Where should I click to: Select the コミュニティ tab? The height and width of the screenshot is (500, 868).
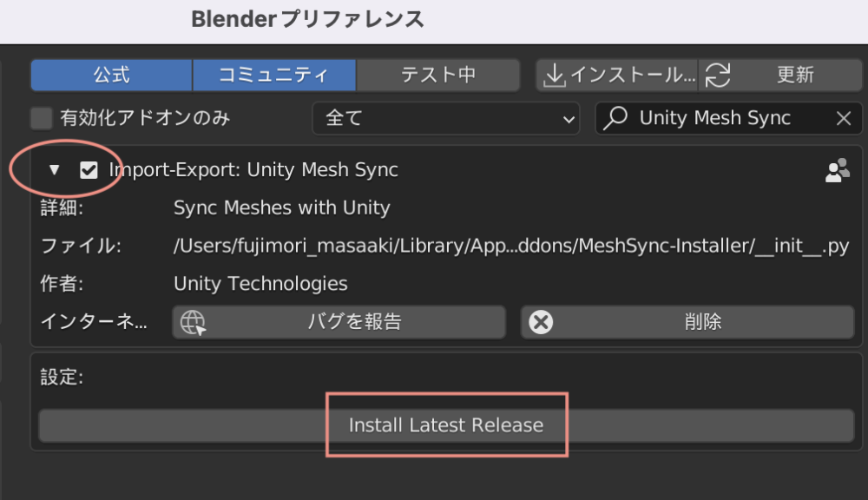[274, 75]
